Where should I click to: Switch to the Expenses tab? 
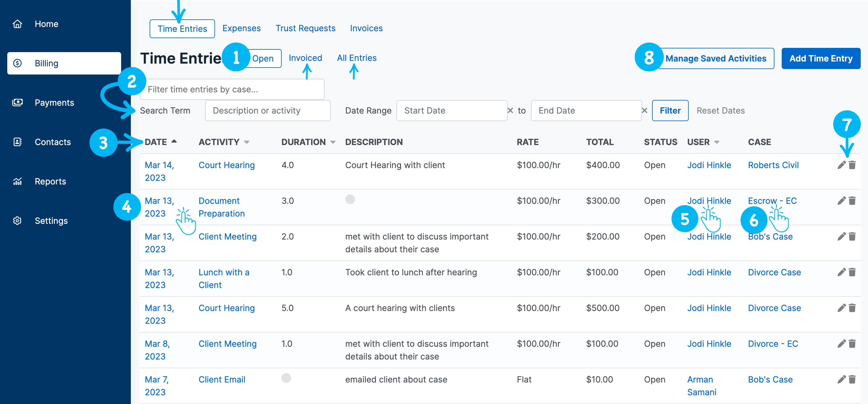[x=241, y=28]
